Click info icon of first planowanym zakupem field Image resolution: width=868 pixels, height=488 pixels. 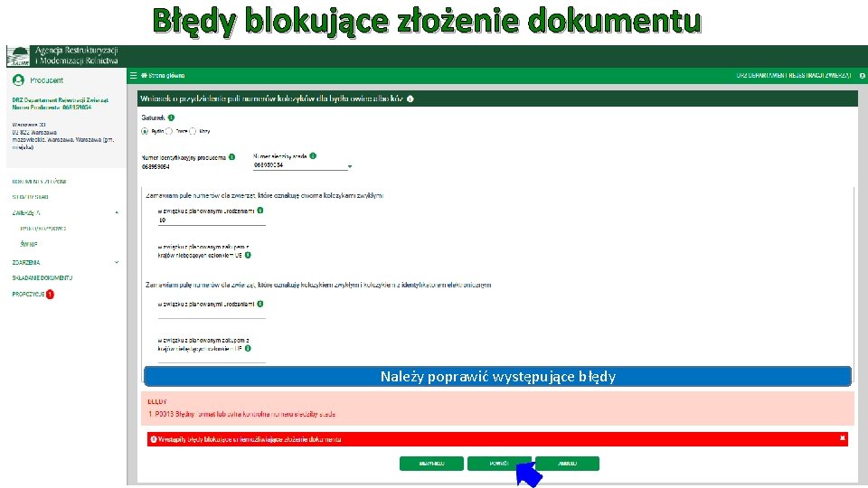pyautogui.click(x=248, y=255)
